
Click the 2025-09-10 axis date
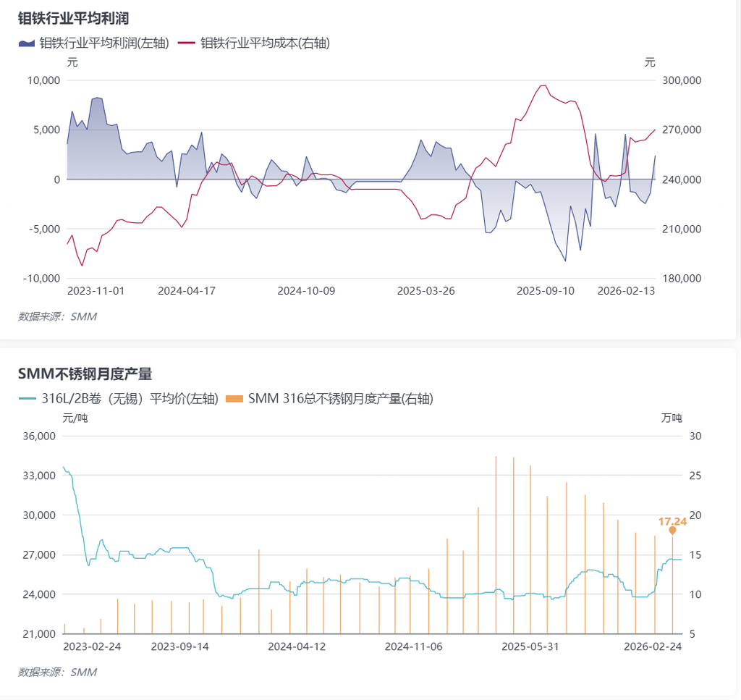[x=545, y=290]
